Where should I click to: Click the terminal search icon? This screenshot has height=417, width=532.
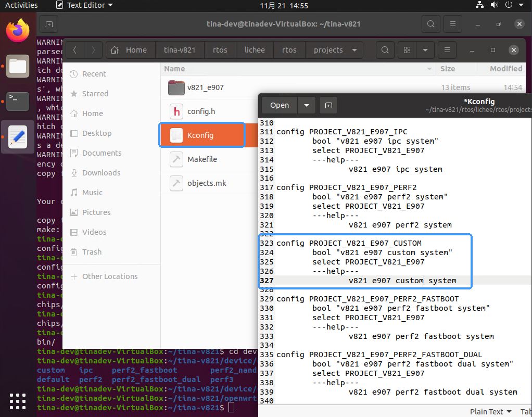(x=430, y=24)
